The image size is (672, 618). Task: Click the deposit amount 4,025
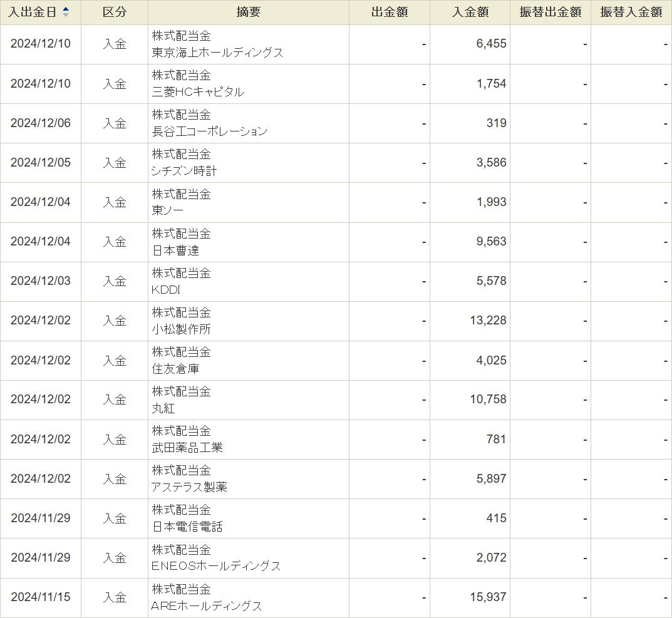point(491,360)
